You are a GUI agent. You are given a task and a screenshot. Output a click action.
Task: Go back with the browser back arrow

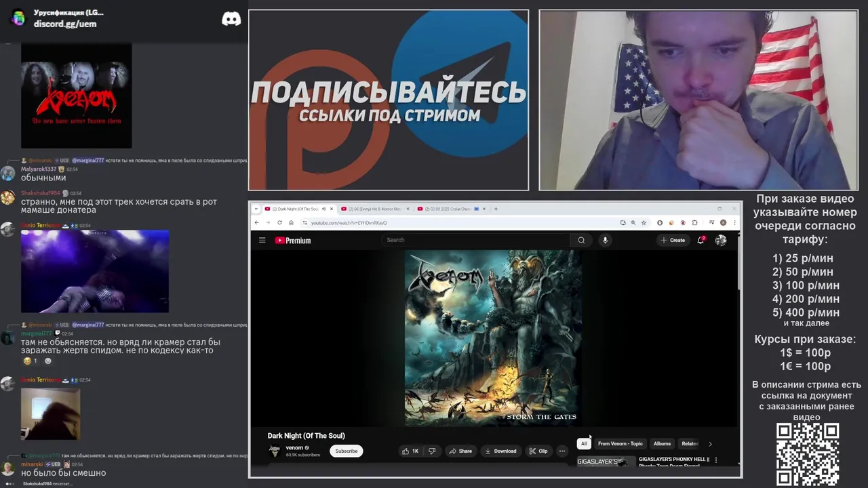[x=256, y=222]
